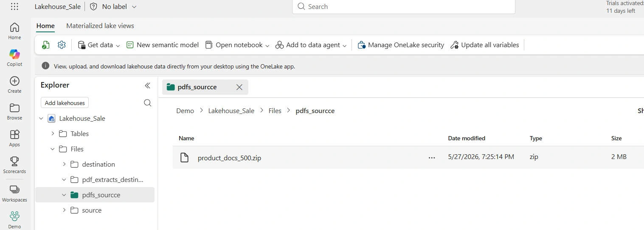
Task: Switch to Materialized lake views tab
Action: point(100,26)
